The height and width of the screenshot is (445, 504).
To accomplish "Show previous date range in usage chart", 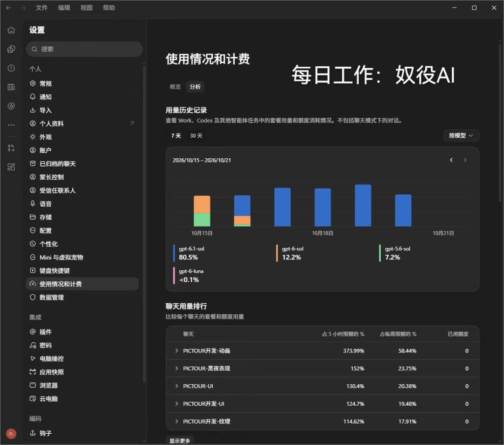I will point(451,160).
